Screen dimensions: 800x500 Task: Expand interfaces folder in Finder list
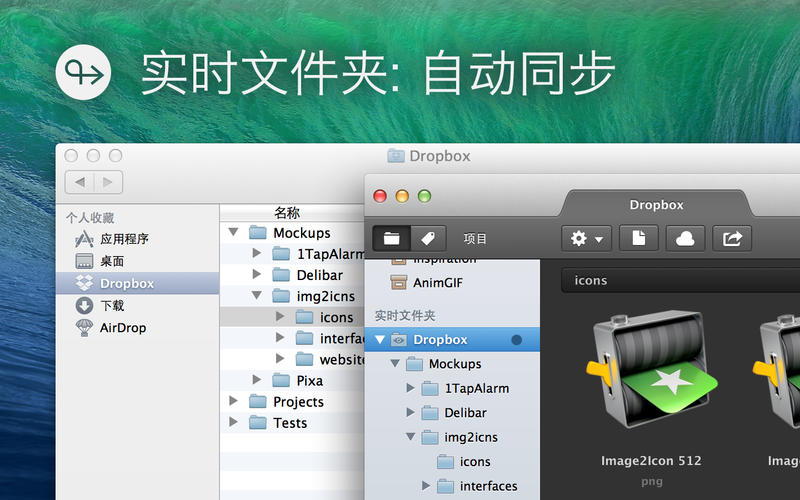click(x=280, y=338)
